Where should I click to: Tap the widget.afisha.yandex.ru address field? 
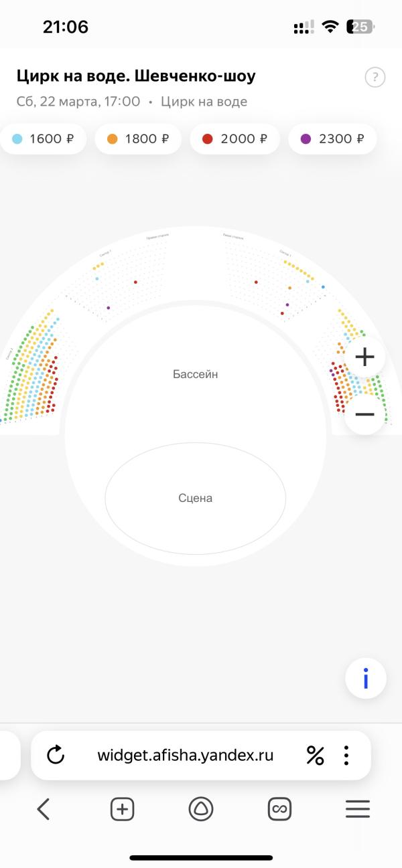[186, 756]
